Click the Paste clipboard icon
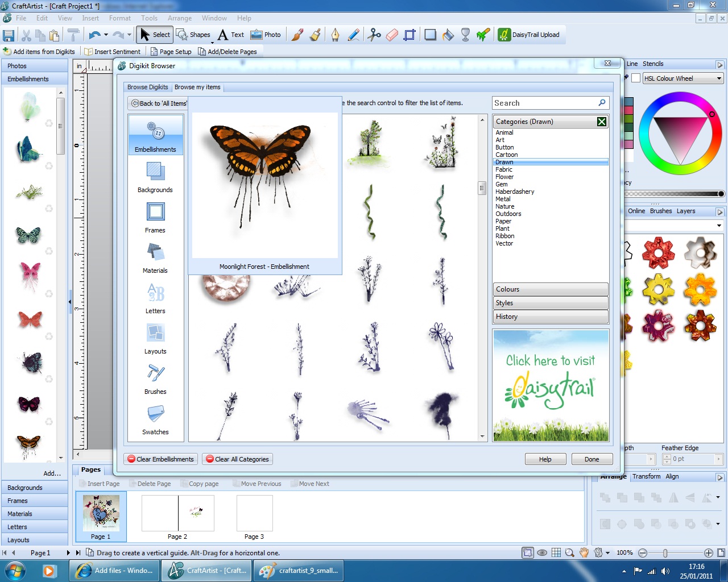 point(55,35)
